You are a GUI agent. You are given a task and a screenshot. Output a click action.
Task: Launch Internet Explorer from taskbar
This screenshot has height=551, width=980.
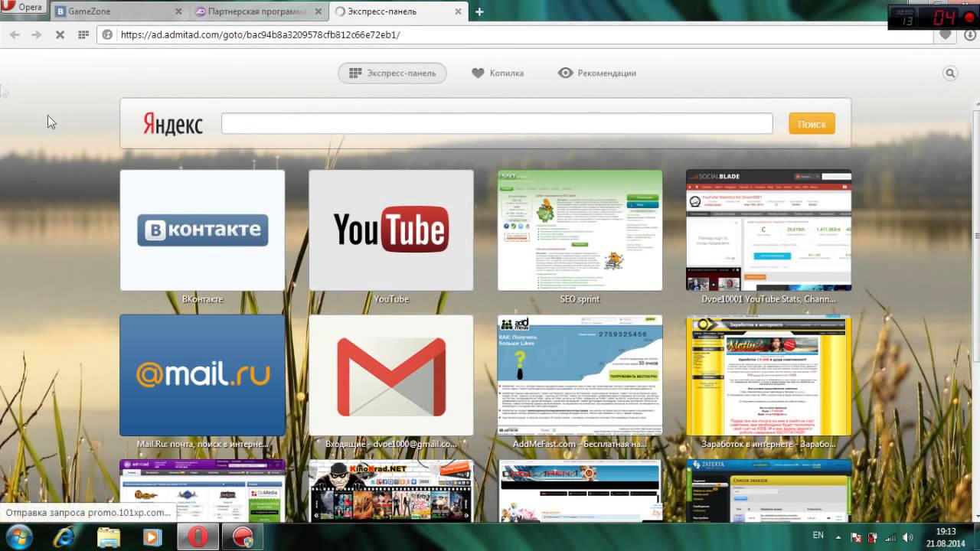point(65,537)
